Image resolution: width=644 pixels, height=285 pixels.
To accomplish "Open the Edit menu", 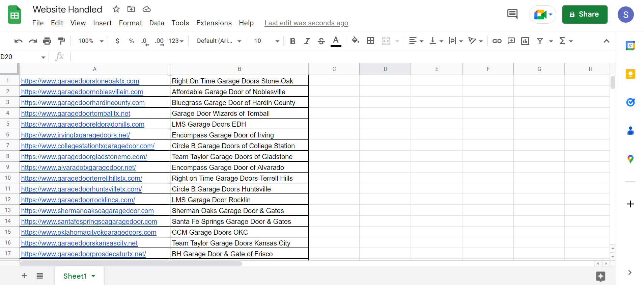I will [57, 23].
